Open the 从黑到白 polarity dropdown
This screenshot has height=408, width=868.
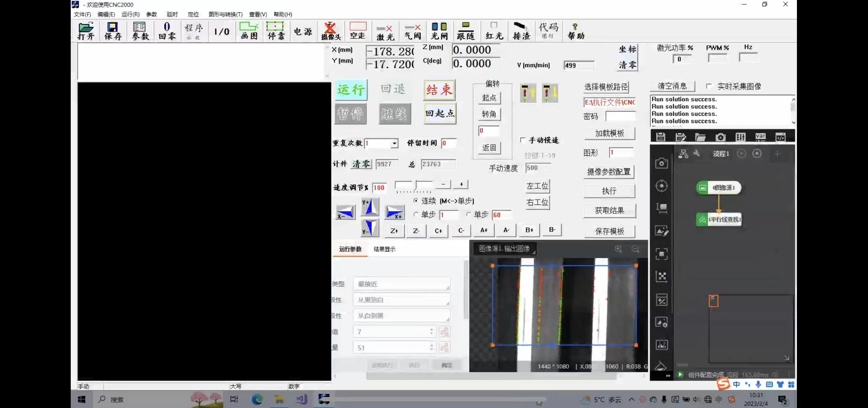pos(401,300)
